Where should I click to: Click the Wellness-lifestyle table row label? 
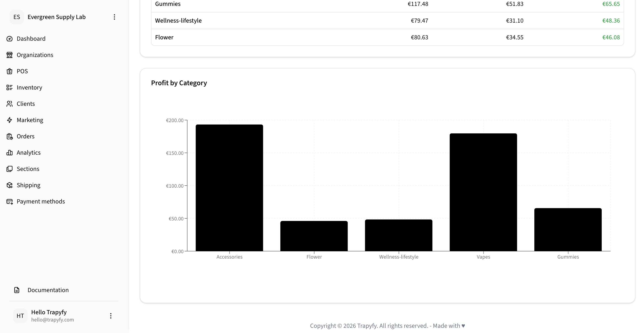[x=178, y=21]
